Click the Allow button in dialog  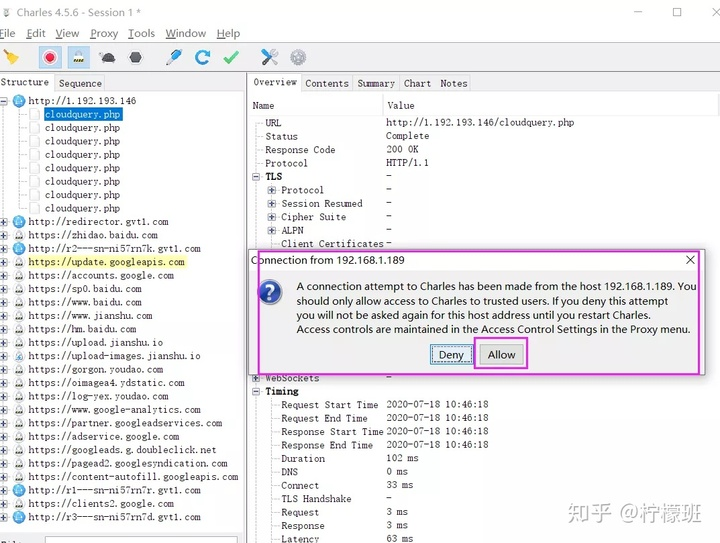[501, 355]
